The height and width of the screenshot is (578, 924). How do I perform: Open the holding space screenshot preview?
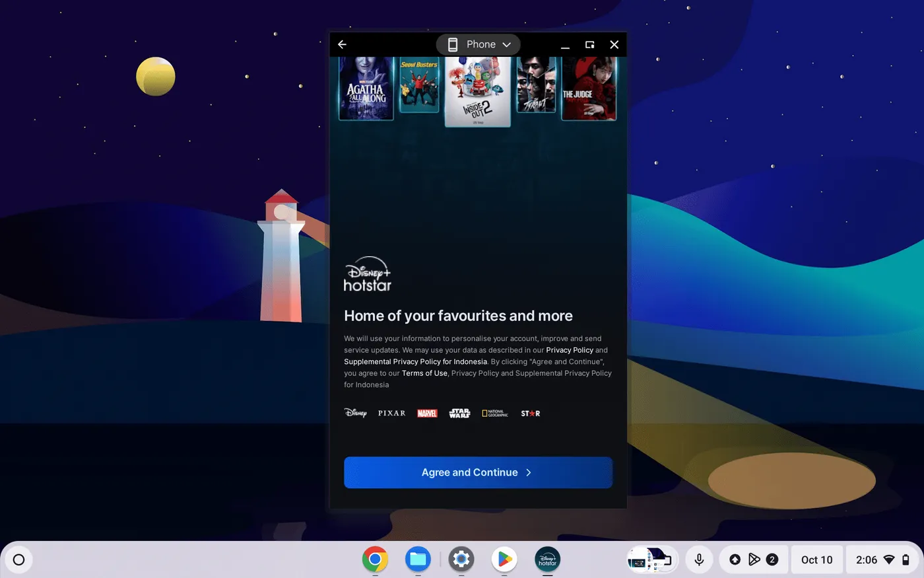(x=652, y=560)
